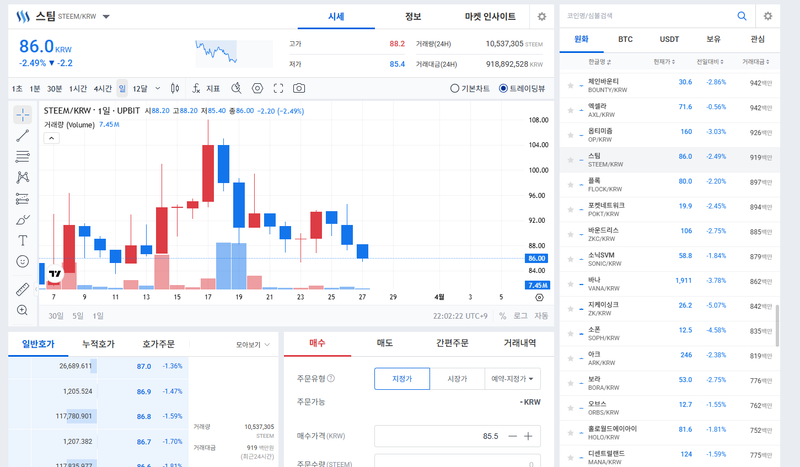Image resolution: width=800 pixels, height=467 pixels.
Task: Increase buy price with plus stepper
Action: click(x=527, y=436)
